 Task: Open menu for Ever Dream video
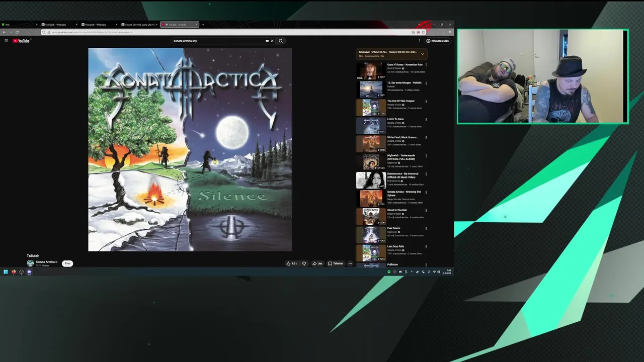tap(426, 228)
